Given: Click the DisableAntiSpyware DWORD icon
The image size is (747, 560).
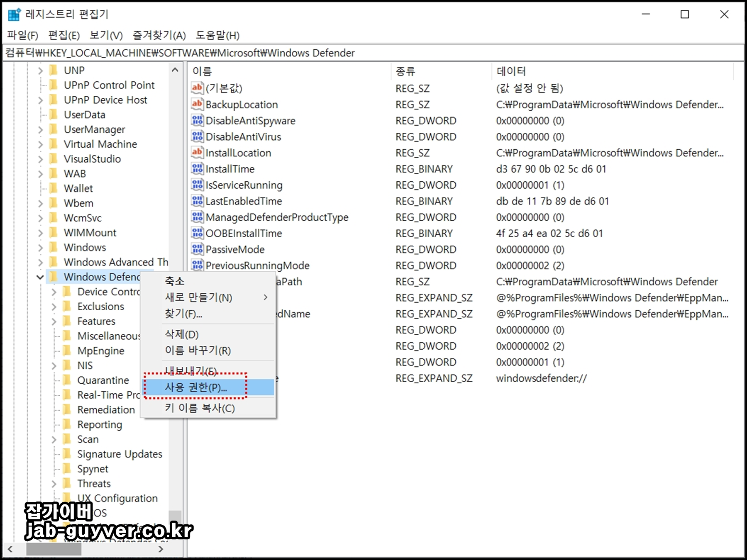Looking at the screenshot, I should [x=197, y=120].
